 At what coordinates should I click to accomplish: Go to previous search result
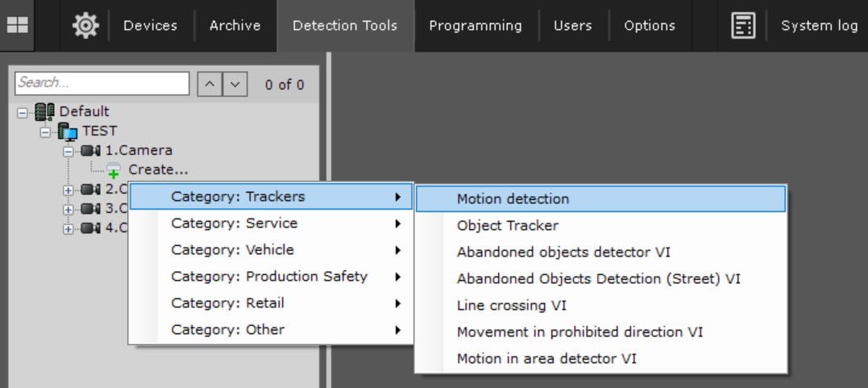click(209, 84)
